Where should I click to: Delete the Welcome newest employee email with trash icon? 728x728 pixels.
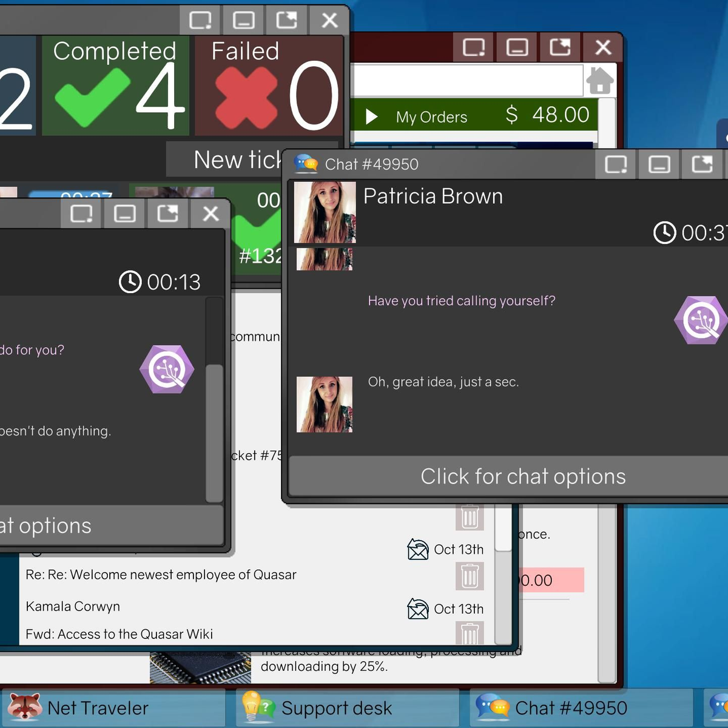point(470,576)
